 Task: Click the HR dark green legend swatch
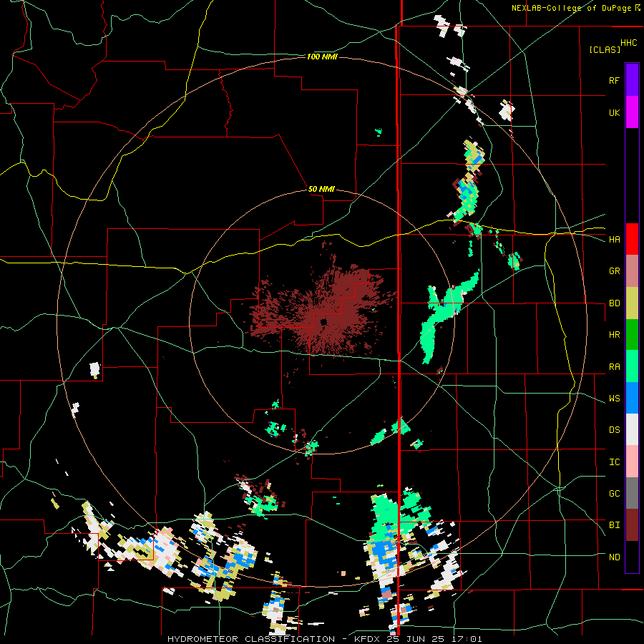pyautogui.click(x=632, y=335)
